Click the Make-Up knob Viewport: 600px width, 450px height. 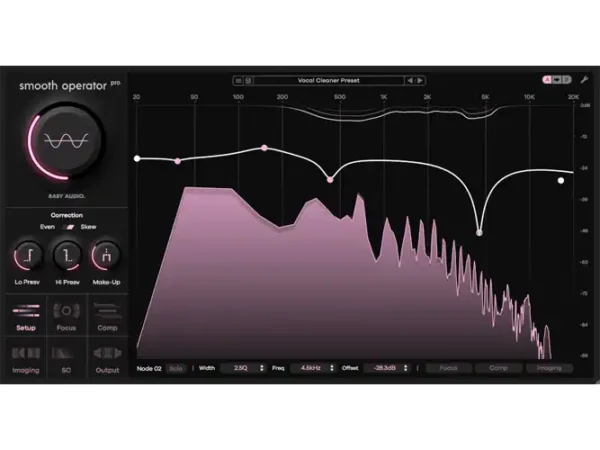click(x=106, y=256)
